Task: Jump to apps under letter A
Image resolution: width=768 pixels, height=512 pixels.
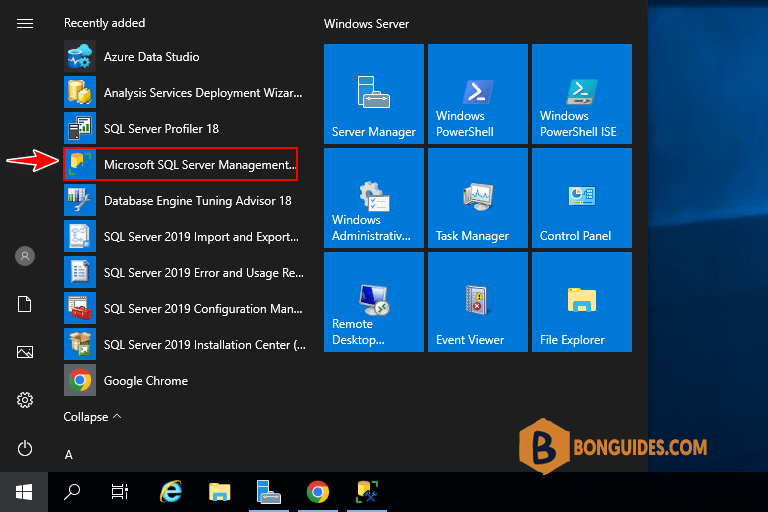Action: [69, 455]
